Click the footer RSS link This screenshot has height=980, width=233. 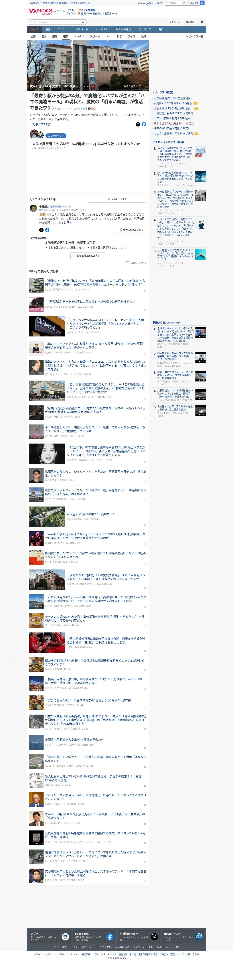click(159, 947)
